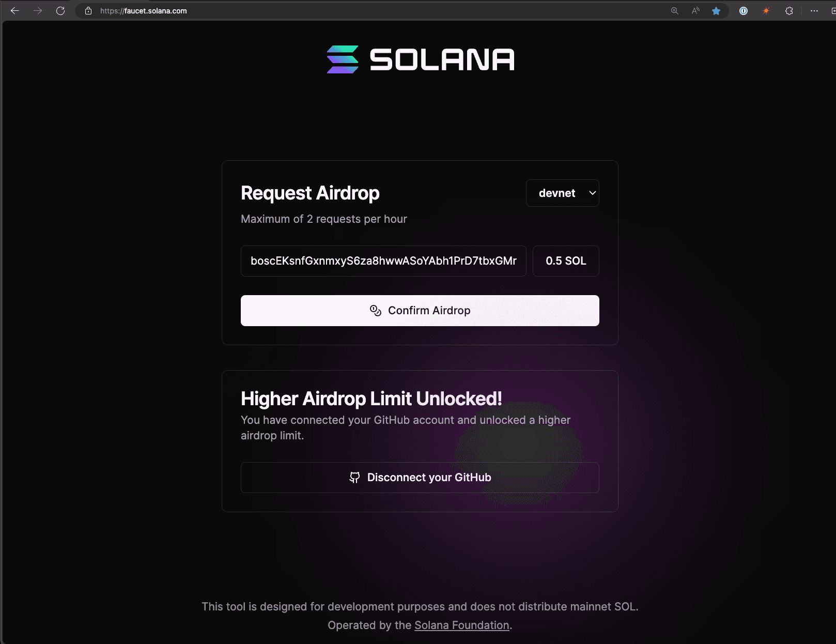Click the wallet address input field
The image size is (836, 644).
[383, 261]
